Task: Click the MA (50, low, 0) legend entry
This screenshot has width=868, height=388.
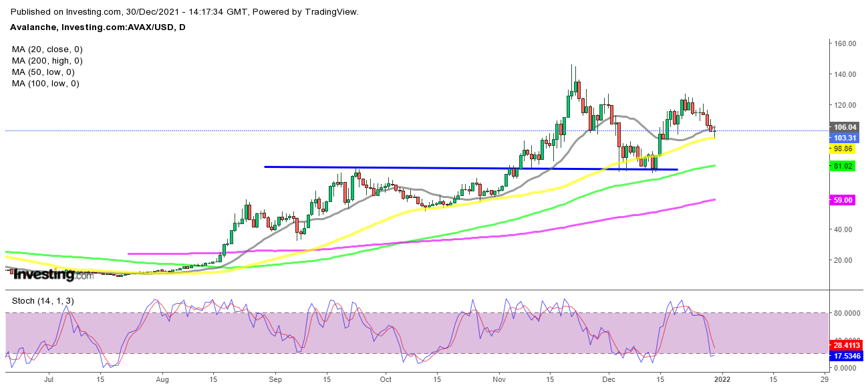Action: pyautogui.click(x=43, y=72)
